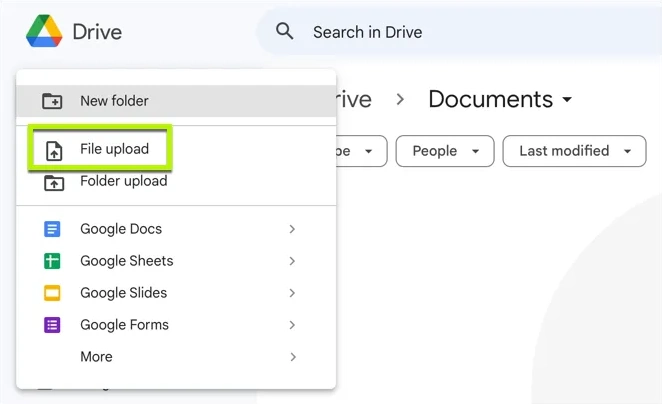Click the New folder icon
Viewport: 662px width, 404px height.
pyautogui.click(x=52, y=101)
